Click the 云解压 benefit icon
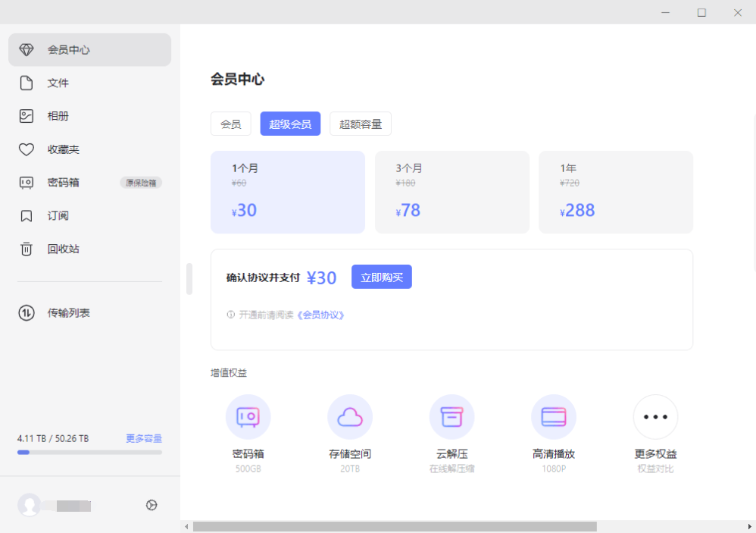The image size is (756, 533). click(x=451, y=416)
